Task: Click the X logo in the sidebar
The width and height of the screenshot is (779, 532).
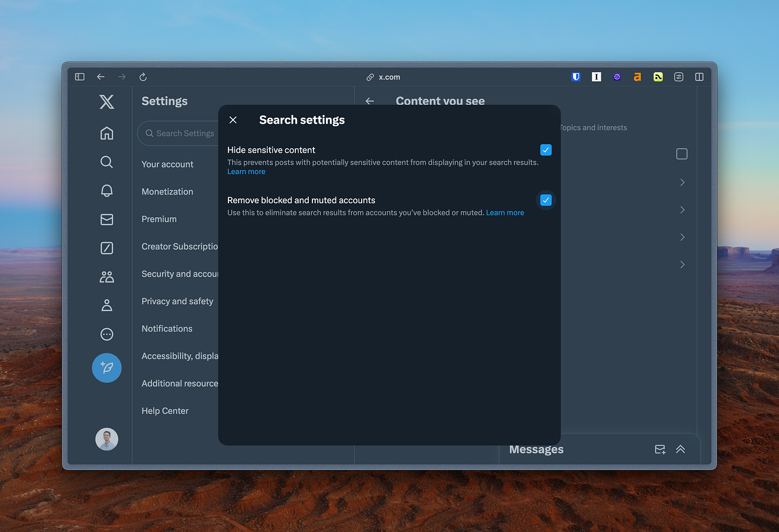Action: point(107,102)
